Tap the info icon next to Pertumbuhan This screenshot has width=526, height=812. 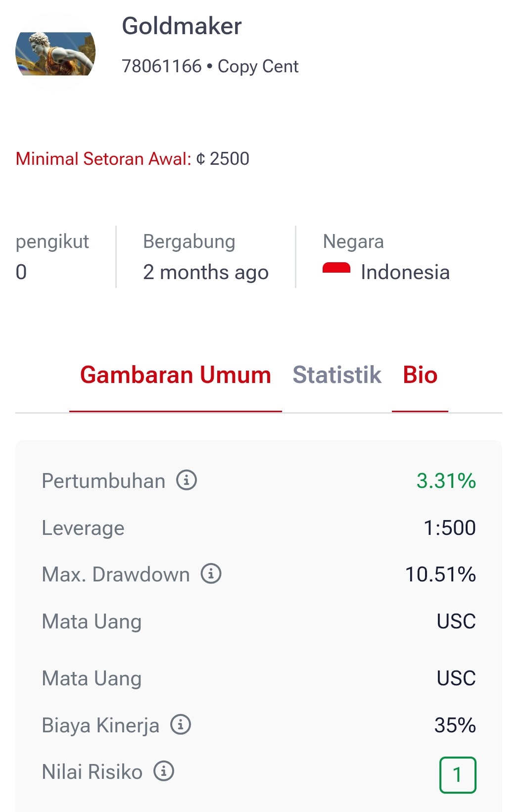[x=187, y=480]
